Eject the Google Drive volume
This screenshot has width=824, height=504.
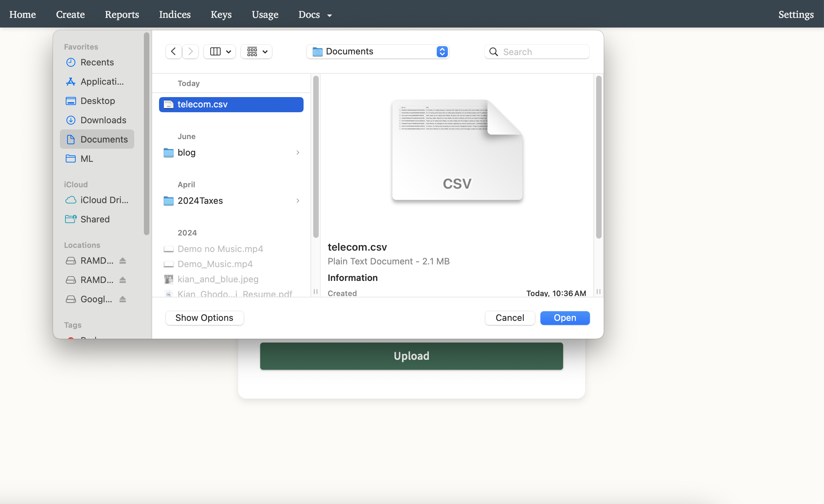[x=123, y=299]
